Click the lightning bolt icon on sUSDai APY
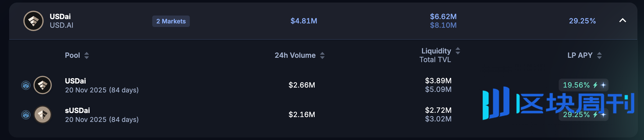The width and height of the screenshot is (644, 140). (595, 115)
